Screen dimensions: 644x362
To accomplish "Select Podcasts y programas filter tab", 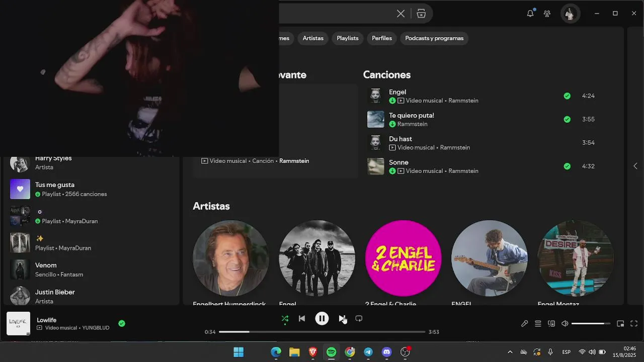I will [x=434, y=38].
